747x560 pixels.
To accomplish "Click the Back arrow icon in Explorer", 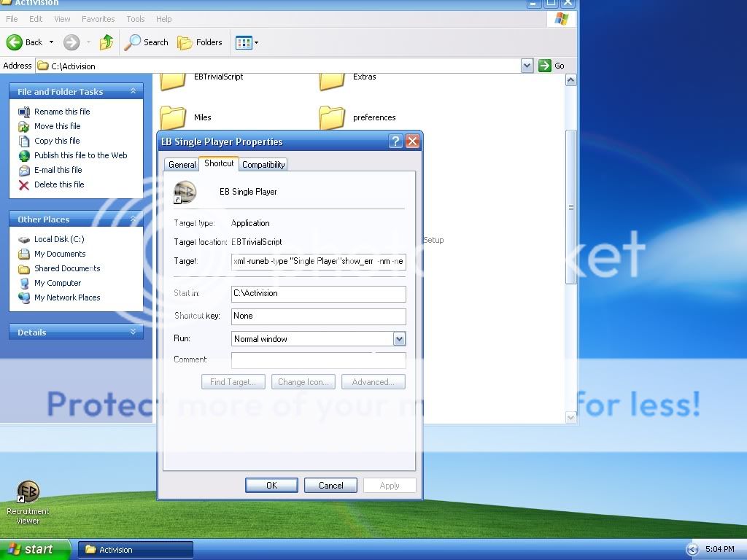I will (x=15, y=42).
